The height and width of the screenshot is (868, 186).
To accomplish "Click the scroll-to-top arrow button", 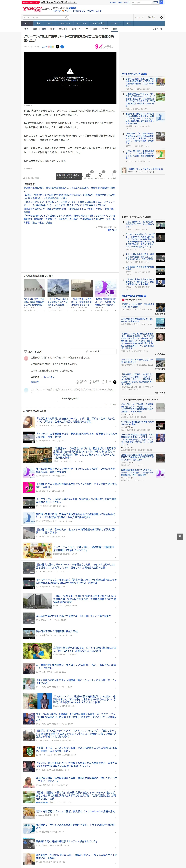I will point(180,536).
